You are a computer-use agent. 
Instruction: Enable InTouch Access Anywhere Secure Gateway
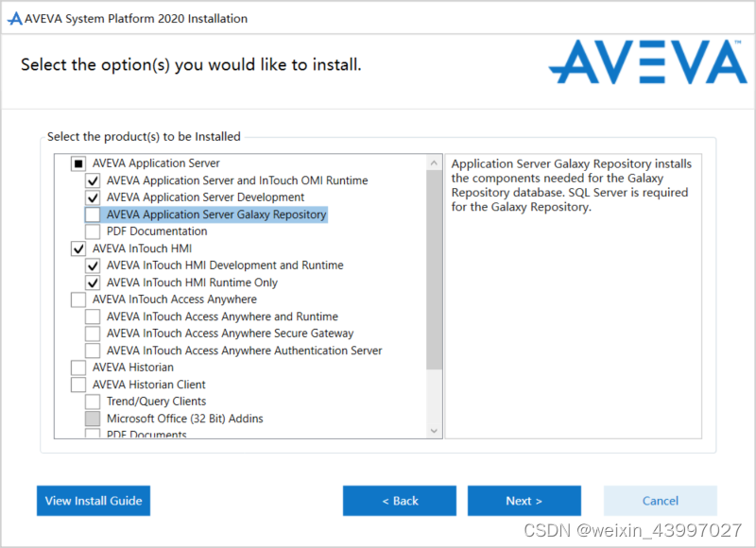pyautogui.click(x=93, y=334)
